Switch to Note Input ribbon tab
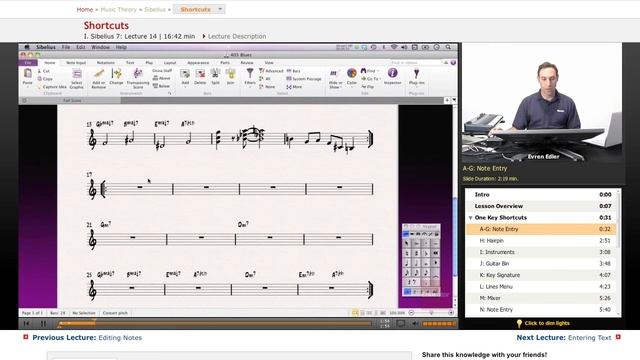The height and width of the screenshot is (360, 640). click(76, 63)
